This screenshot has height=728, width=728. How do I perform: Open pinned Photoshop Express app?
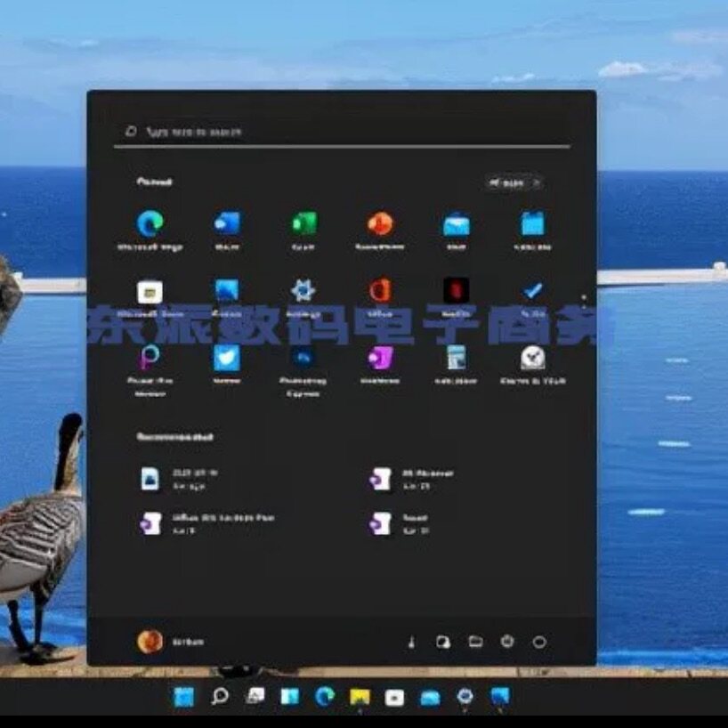303,370
